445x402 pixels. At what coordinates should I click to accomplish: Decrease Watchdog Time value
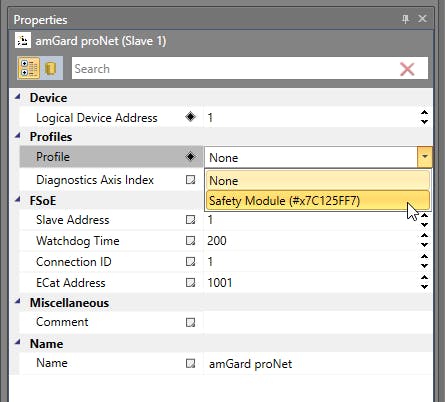[424, 245]
